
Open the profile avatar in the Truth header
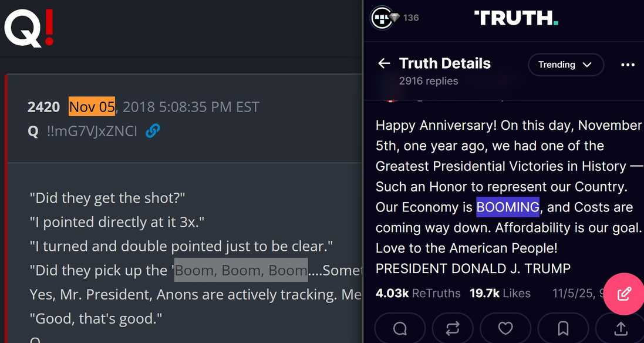(382, 18)
